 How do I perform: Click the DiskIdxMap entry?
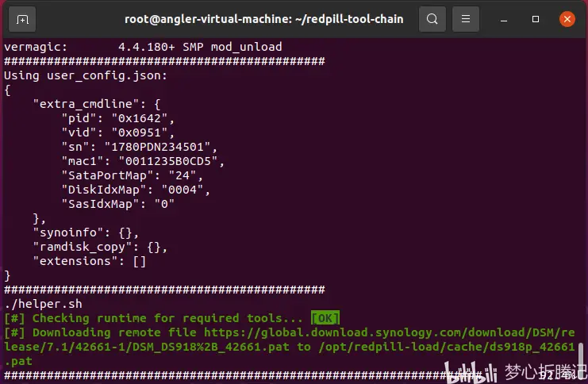136,190
